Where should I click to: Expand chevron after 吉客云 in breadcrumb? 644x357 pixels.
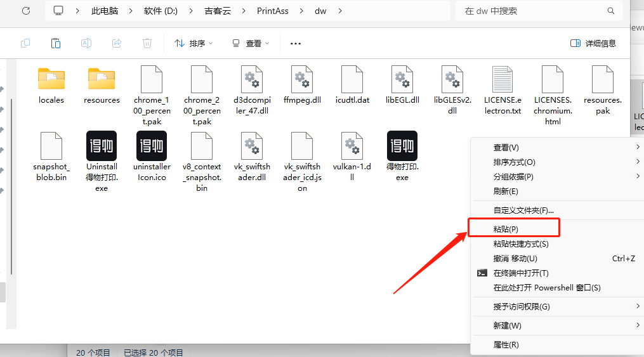click(x=244, y=11)
